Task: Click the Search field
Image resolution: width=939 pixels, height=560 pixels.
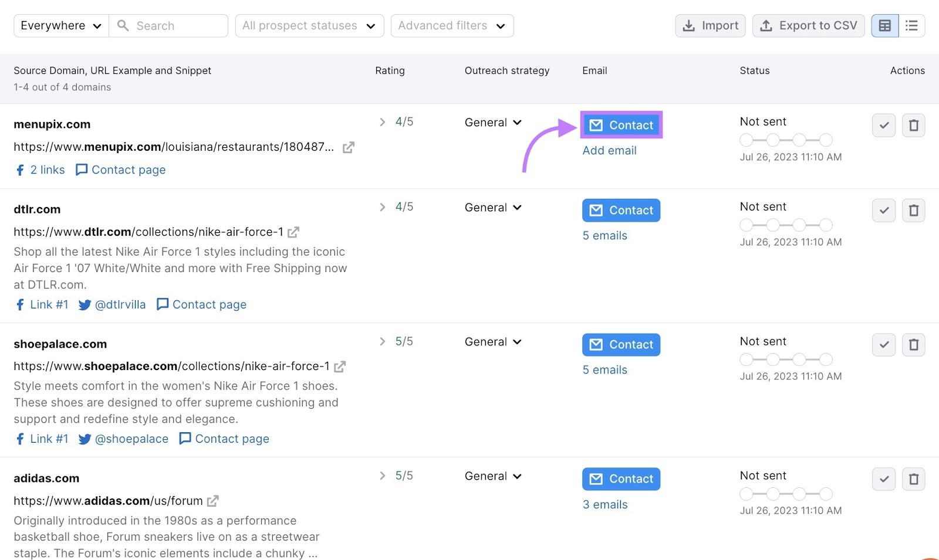Action: (169, 25)
